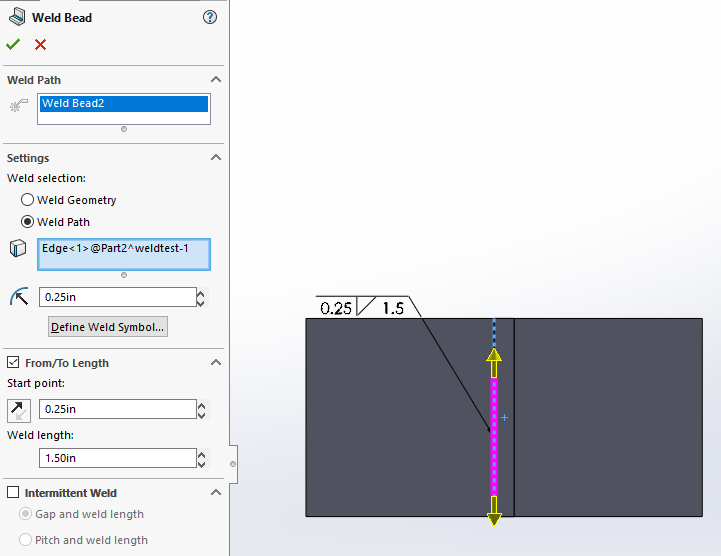721x556 pixels.
Task: Collapse the Weld Path section
Action: [216, 79]
